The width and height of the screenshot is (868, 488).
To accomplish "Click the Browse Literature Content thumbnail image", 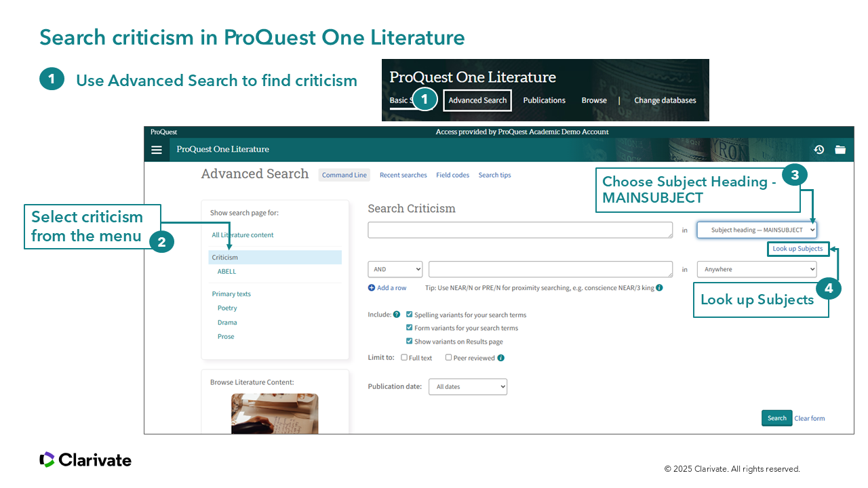I will tap(275, 413).
